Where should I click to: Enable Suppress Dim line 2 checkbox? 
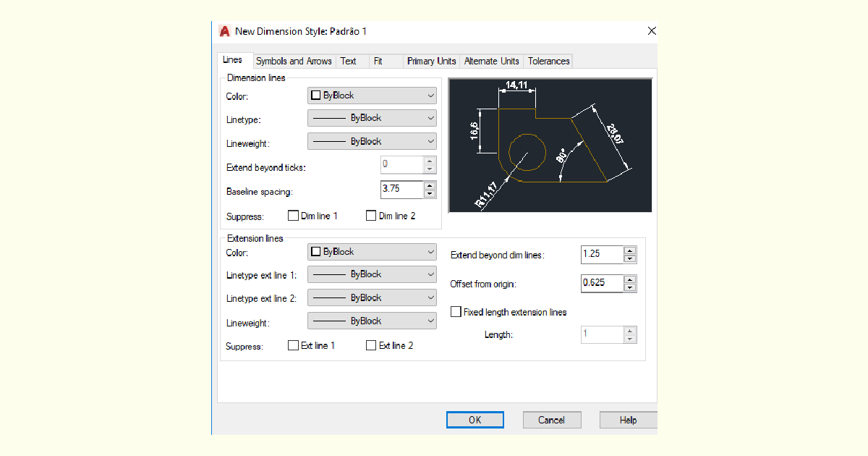pos(372,216)
